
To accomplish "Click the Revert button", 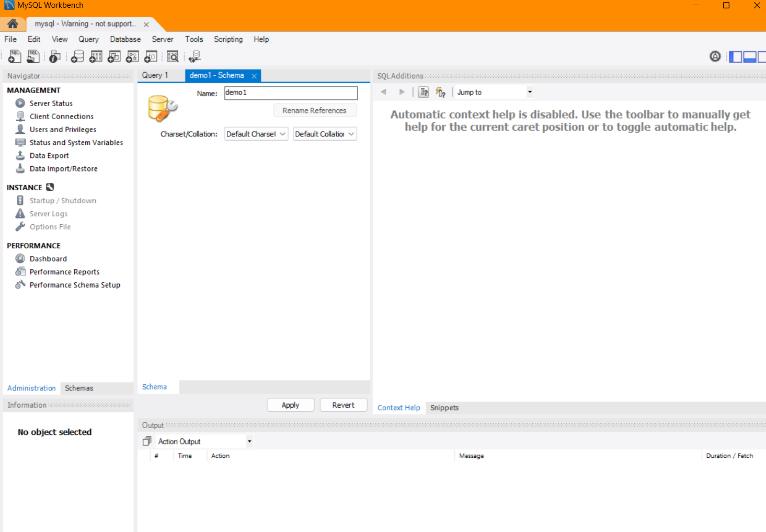I will coord(343,405).
